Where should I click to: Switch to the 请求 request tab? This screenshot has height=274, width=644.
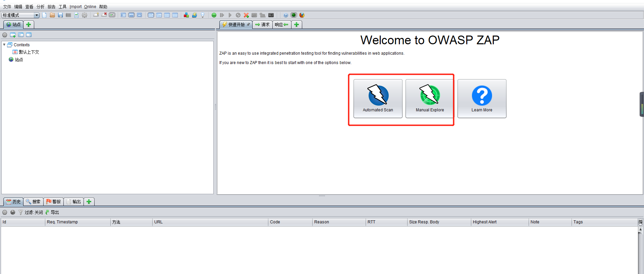coord(262,24)
